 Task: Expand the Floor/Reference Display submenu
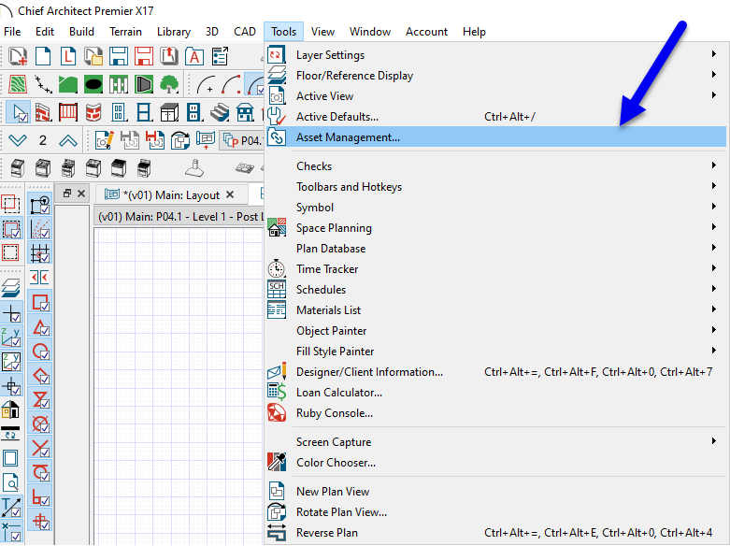[x=495, y=76]
